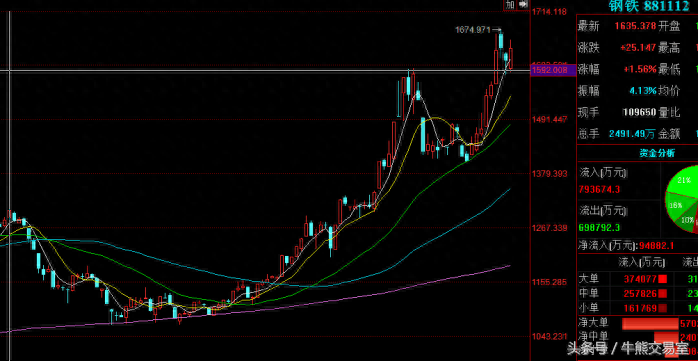Click the 中单 inflow value 257826
Image resolution: width=698 pixels, height=361 pixels.
tap(641, 293)
